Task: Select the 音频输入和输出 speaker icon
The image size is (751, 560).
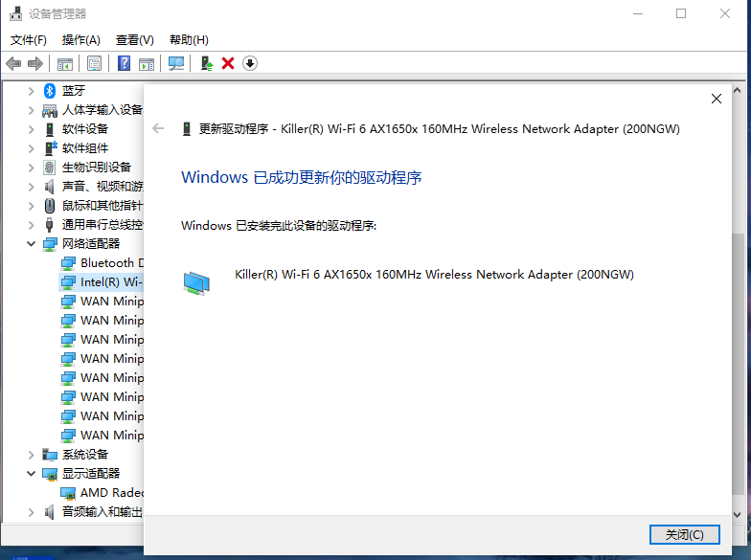Action: coord(50,512)
